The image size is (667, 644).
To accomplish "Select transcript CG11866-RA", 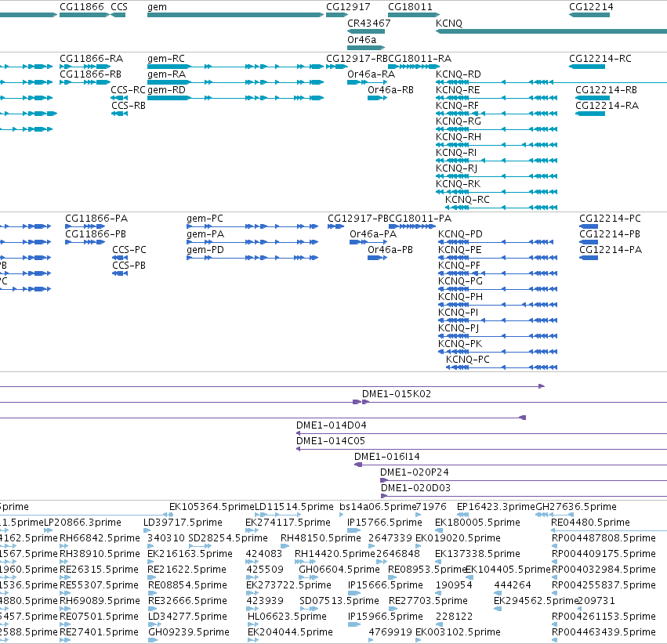I will (91, 58).
